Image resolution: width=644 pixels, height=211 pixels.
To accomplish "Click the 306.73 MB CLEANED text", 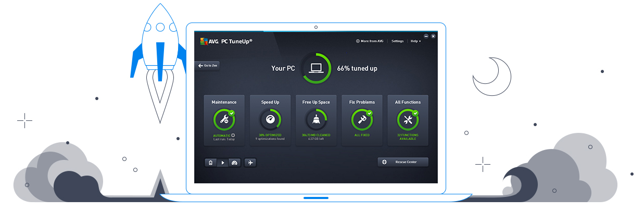I will pos(316,135).
